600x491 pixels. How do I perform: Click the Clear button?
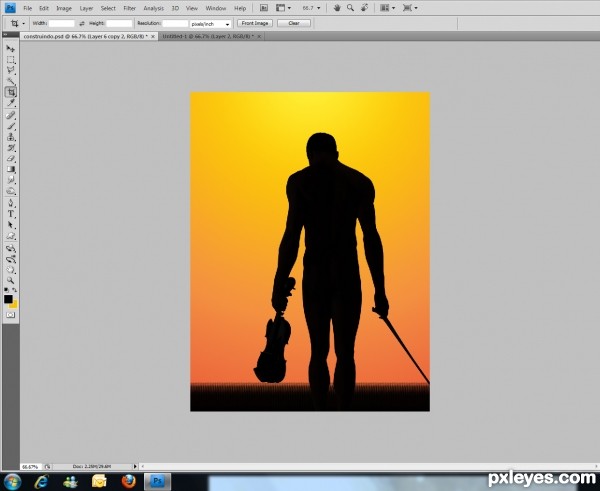pyautogui.click(x=294, y=23)
